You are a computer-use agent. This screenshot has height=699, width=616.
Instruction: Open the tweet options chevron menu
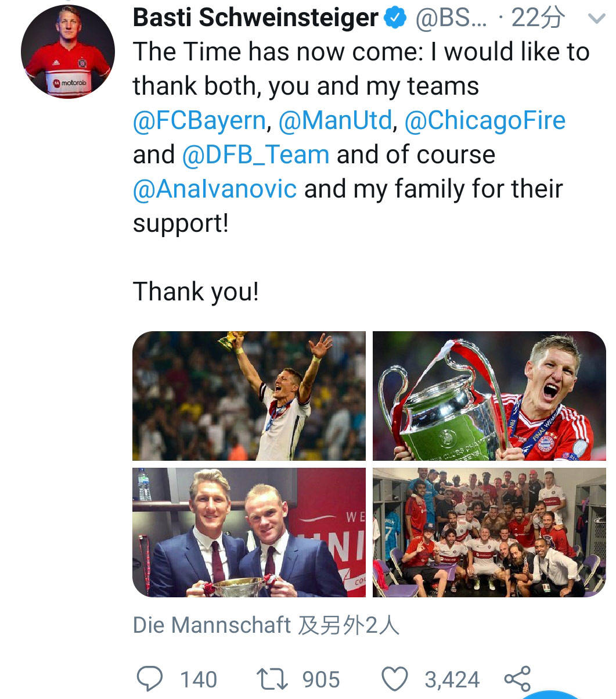click(596, 19)
